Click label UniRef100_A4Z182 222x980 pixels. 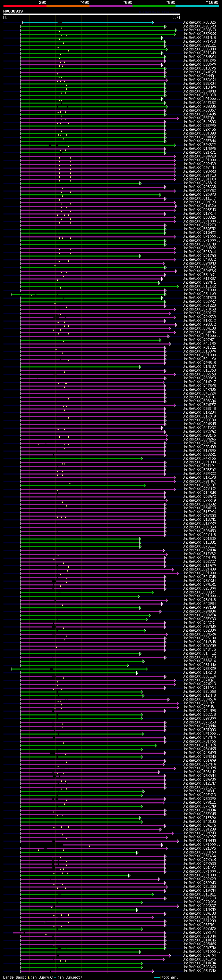(199, 103)
